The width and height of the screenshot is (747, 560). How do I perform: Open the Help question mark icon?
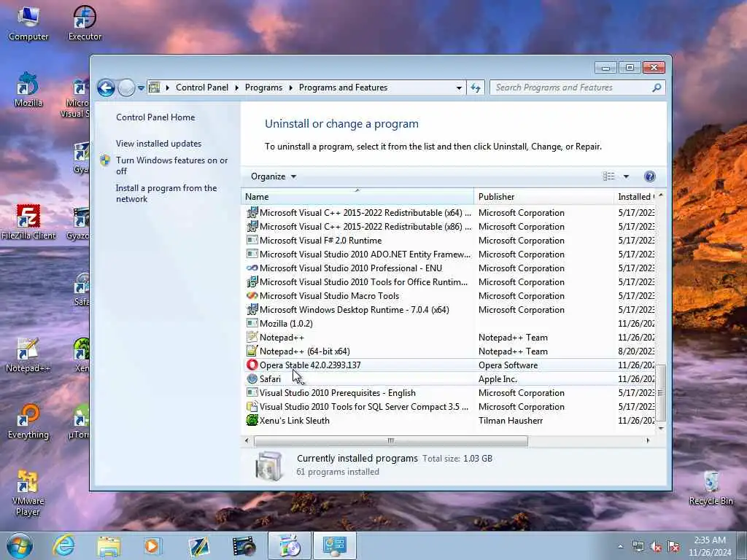[649, 176]
